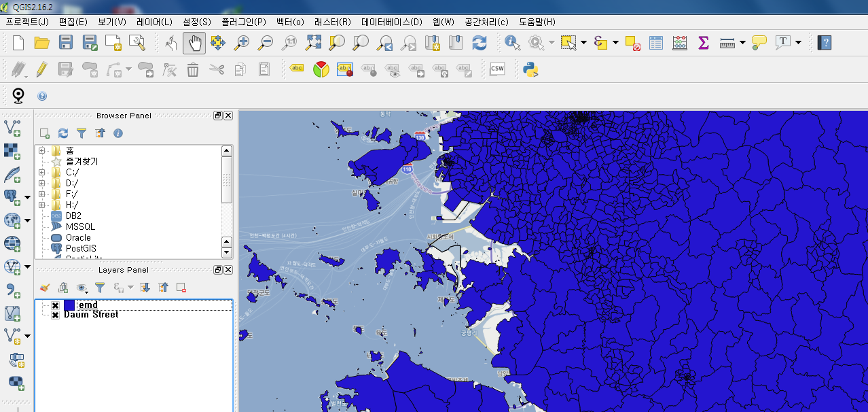This screenshot has height=412, width=868.
Task: Select the 즐겨찾기 favorites item
Action: coord(82,161)
